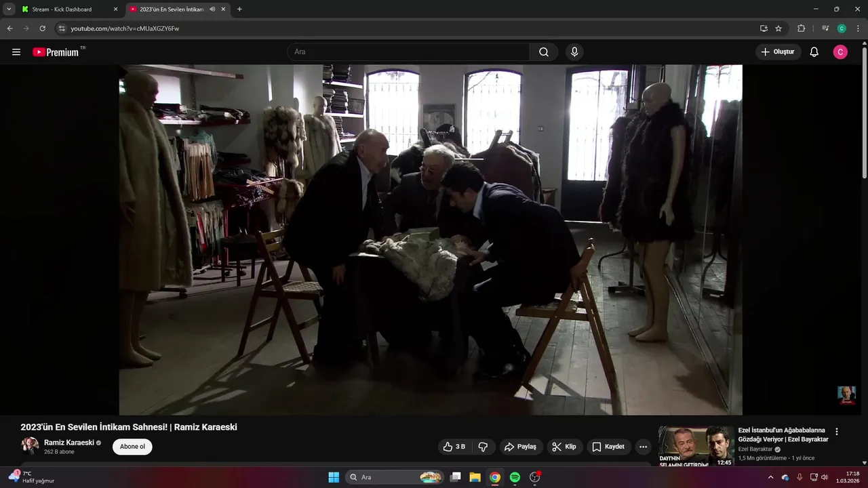This screenshot has height=488, width=868.
Task: Save video with Kaydet button
Action: tap(608, 447)
